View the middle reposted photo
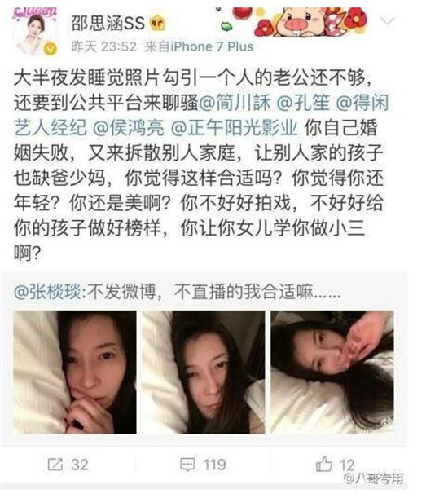Screen dimensions: 448x498 203,372
